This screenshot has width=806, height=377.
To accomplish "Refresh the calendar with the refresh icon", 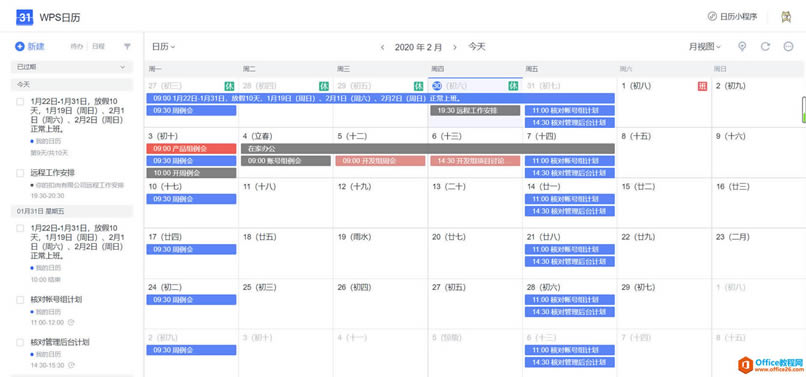I will click(x=765, y=46).
